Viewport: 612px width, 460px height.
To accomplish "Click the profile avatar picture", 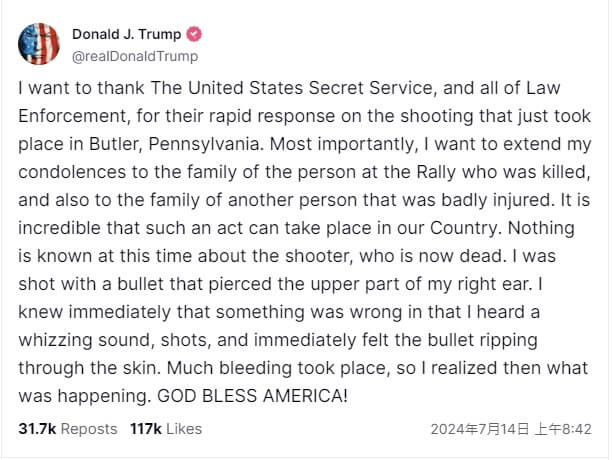I will tap(39, 43).
